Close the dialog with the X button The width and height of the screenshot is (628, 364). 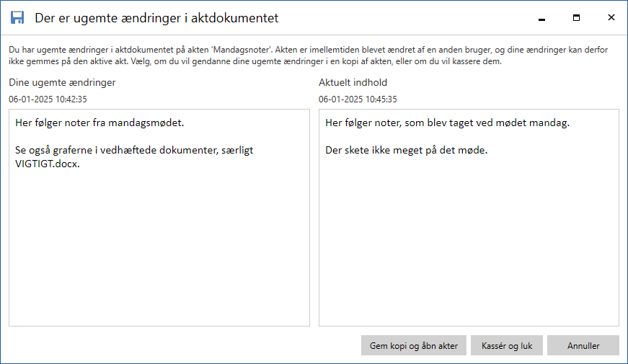pos(611,17)
